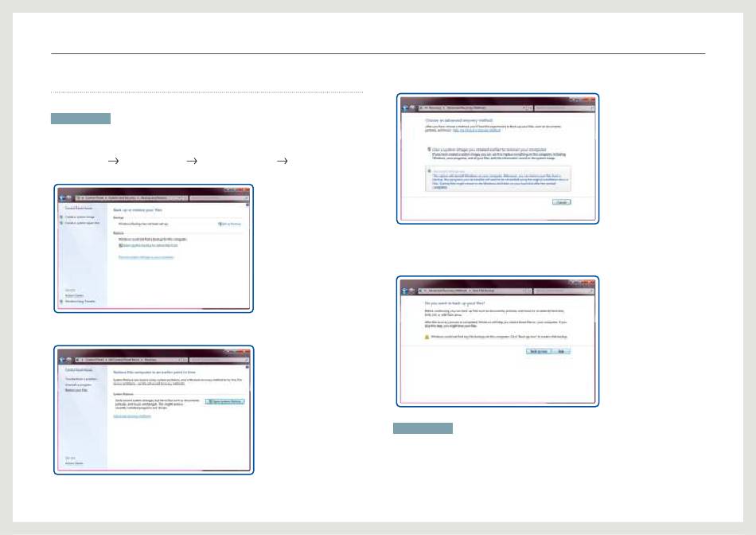Click 'Do you want to back up your files?' heading
The height and width of the screenshot is (535, 756).
click(454, 303)
